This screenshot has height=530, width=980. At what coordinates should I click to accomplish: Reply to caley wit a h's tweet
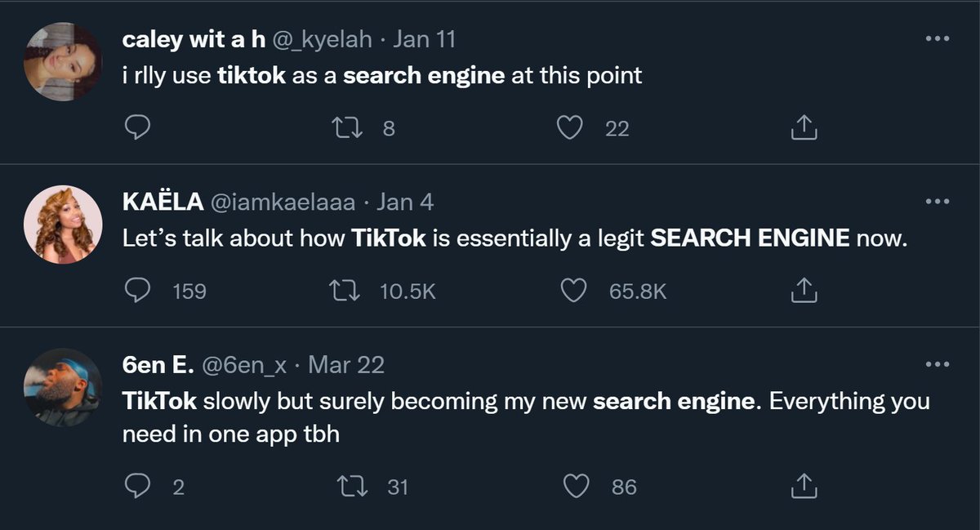[x=137, y=127]
